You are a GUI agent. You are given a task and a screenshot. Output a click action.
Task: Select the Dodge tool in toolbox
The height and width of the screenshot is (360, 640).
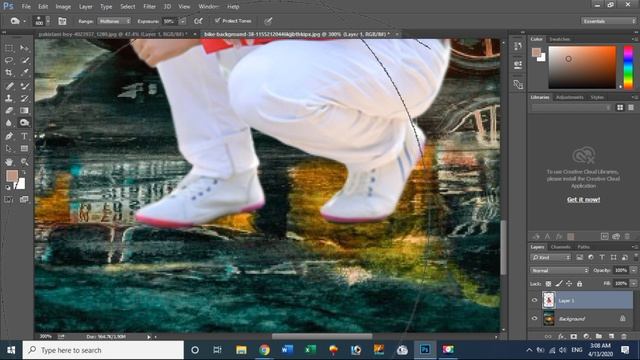pos(24,123)
